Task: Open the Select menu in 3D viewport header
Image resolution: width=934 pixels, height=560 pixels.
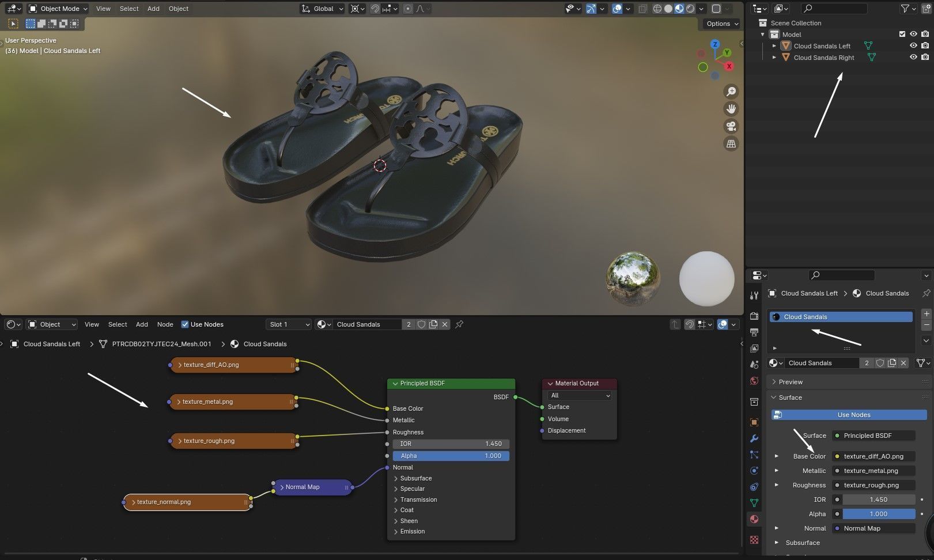Action: (x=129, y=9)
